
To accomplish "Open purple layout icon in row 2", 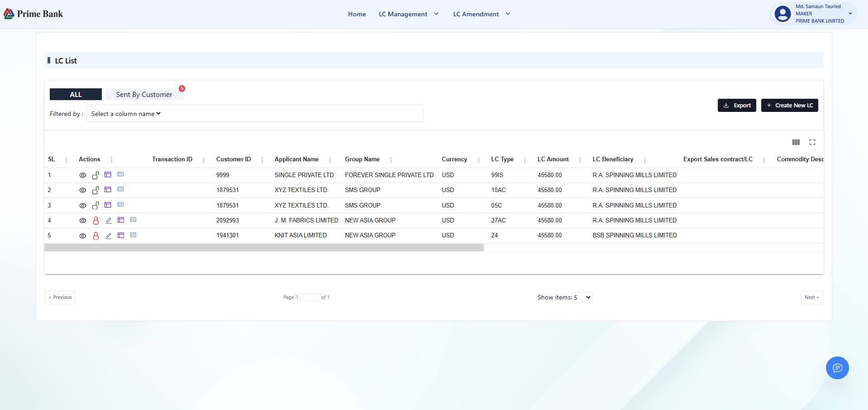I will pos(108,189).
